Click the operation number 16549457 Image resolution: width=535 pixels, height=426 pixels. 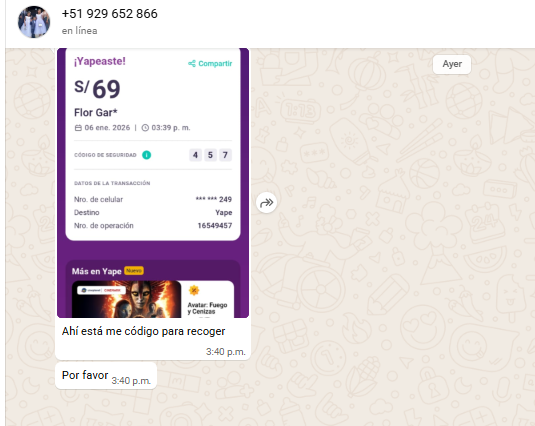click(x=215, y=225)
